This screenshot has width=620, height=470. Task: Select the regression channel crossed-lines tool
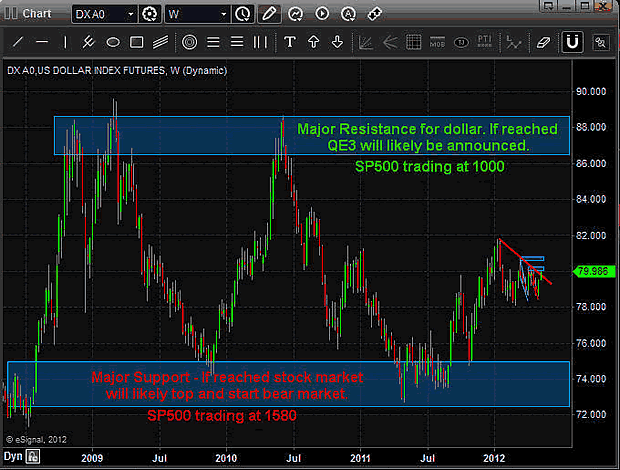[89, 42]
